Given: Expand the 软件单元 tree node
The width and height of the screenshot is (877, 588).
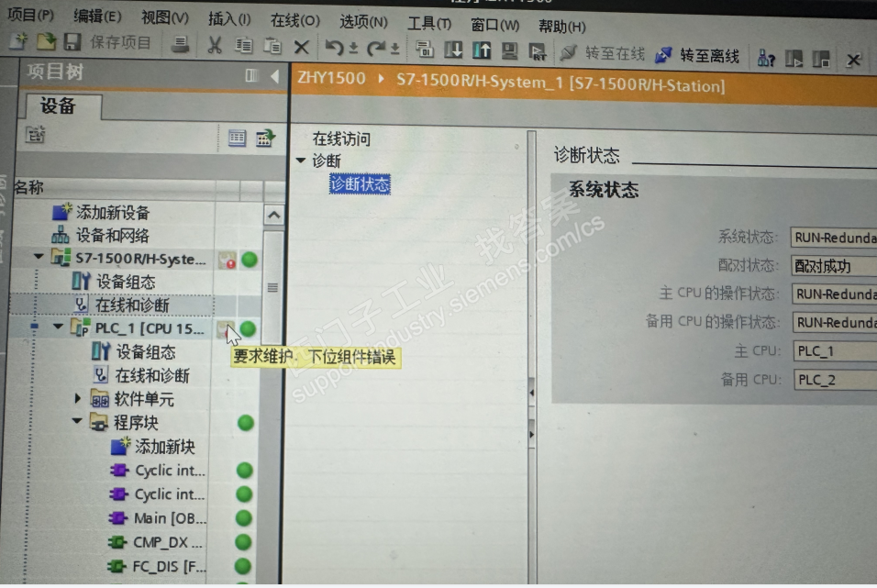Looking at the screenshot, I should [x=78, y=398].
